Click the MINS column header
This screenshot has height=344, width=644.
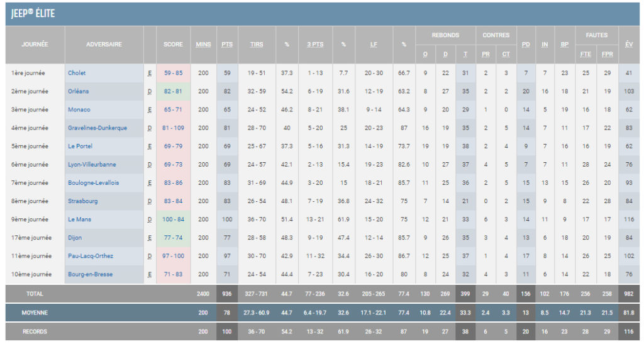[203, 44]
